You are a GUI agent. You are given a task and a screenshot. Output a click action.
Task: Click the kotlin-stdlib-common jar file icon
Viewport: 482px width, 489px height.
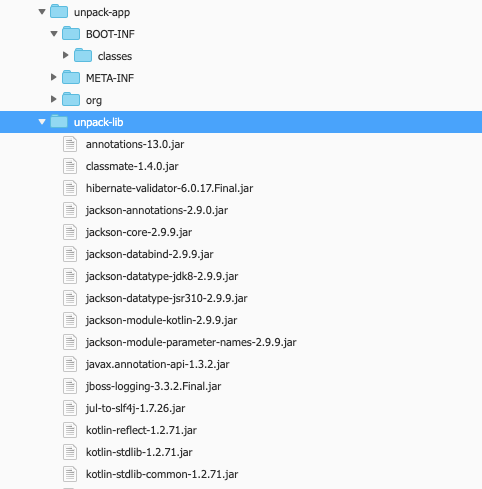(x=70, y=474)
